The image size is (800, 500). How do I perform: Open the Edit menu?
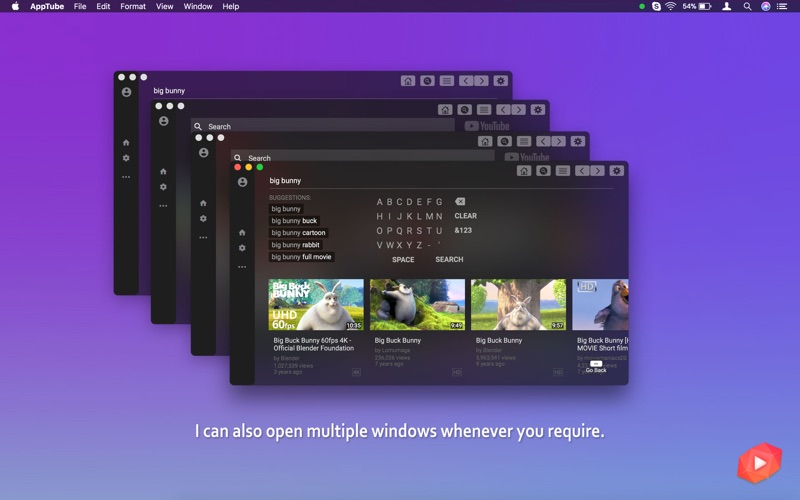click(x=103, y=6)
